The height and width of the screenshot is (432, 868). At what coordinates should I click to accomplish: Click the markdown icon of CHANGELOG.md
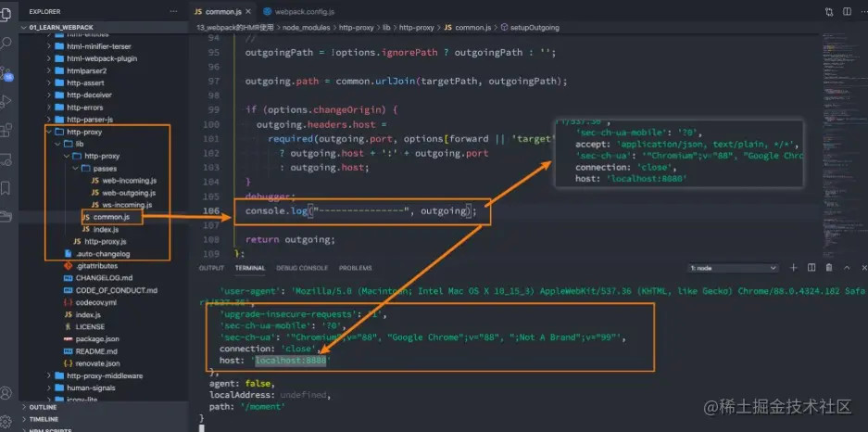[x=69, y=278]
